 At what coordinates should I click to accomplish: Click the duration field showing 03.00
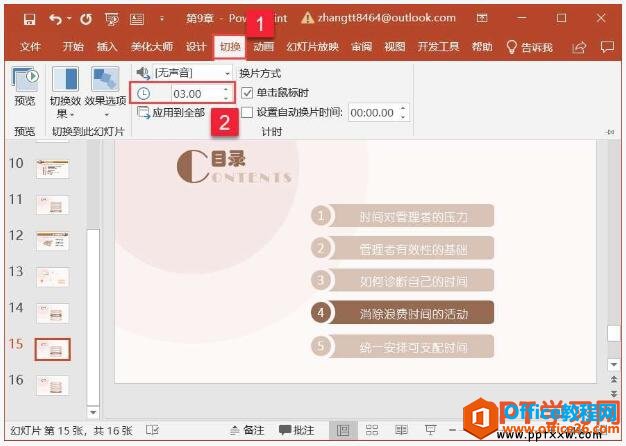197,94
